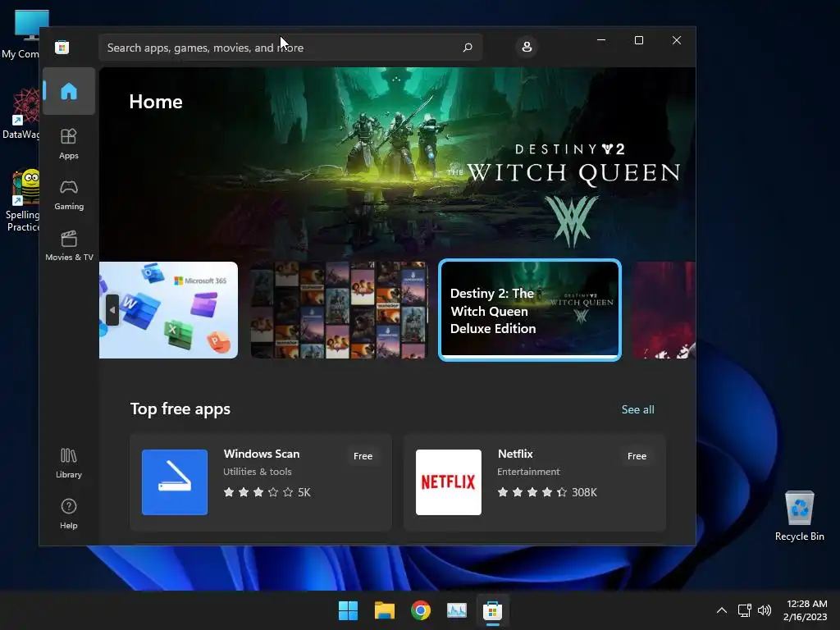This screenshot has height=630, width=840.
Task: Click the Windows Scan star rating
Action: pyautogui.click(x=267, y=492)
